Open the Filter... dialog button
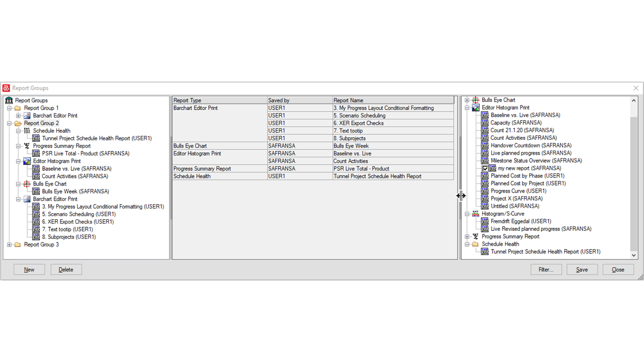644x362 pixels. [546, 269]
